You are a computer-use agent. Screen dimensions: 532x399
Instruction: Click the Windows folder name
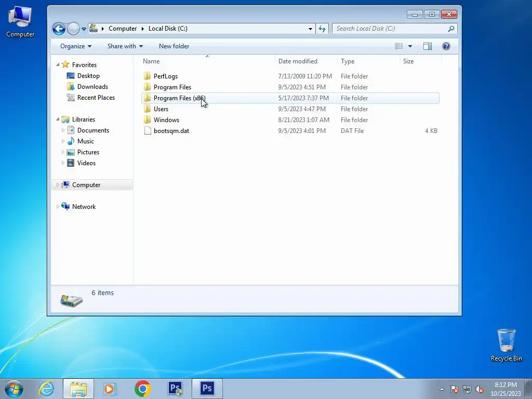click(x=166, y=120)
